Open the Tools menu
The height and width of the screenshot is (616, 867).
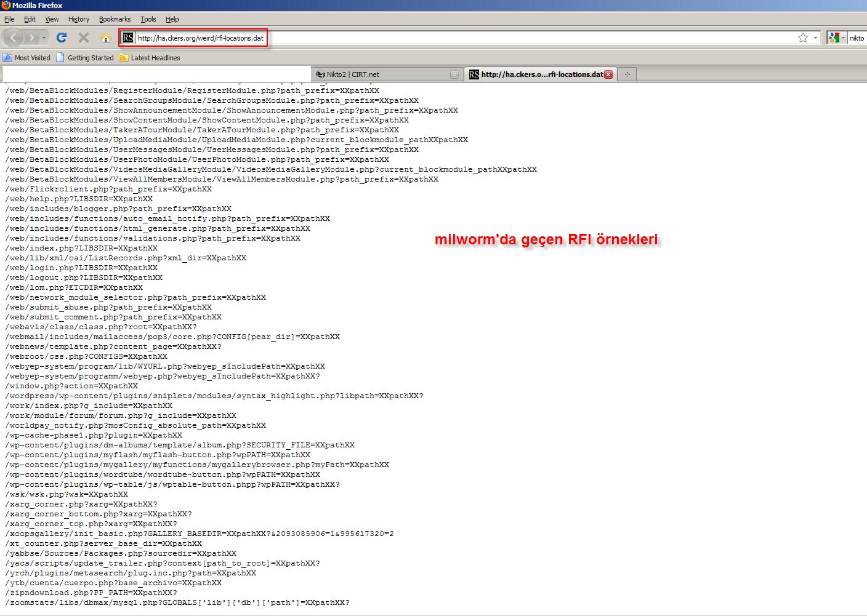coord(148,19)
